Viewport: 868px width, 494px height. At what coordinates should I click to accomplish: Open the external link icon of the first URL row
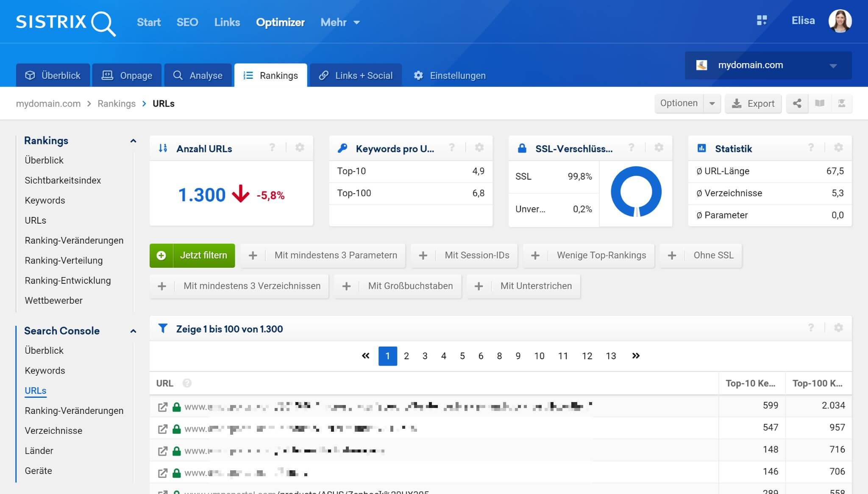pos(162,407)
